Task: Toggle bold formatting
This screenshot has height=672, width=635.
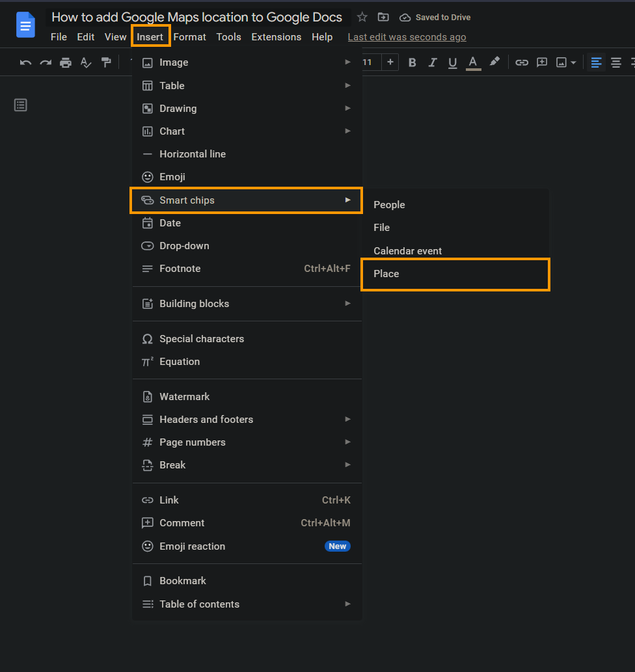Action: [x=412, y=62]
